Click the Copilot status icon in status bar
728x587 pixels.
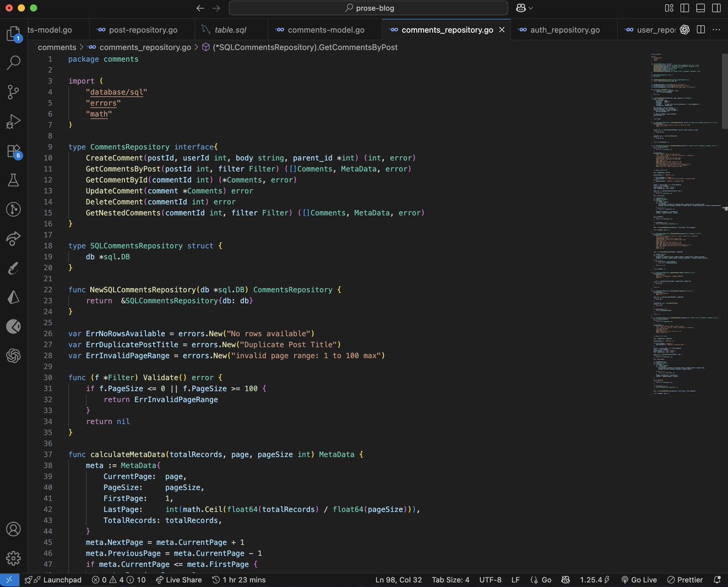(565, 580)
